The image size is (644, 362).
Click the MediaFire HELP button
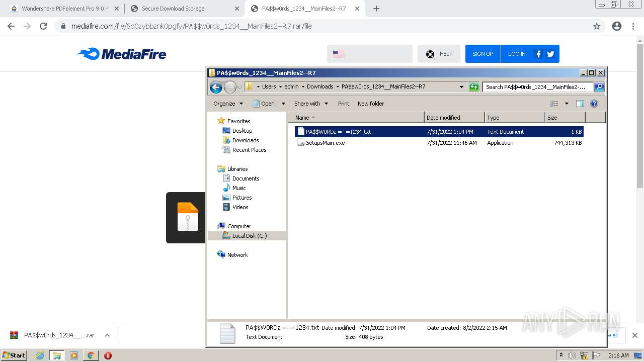coord(439,54)
